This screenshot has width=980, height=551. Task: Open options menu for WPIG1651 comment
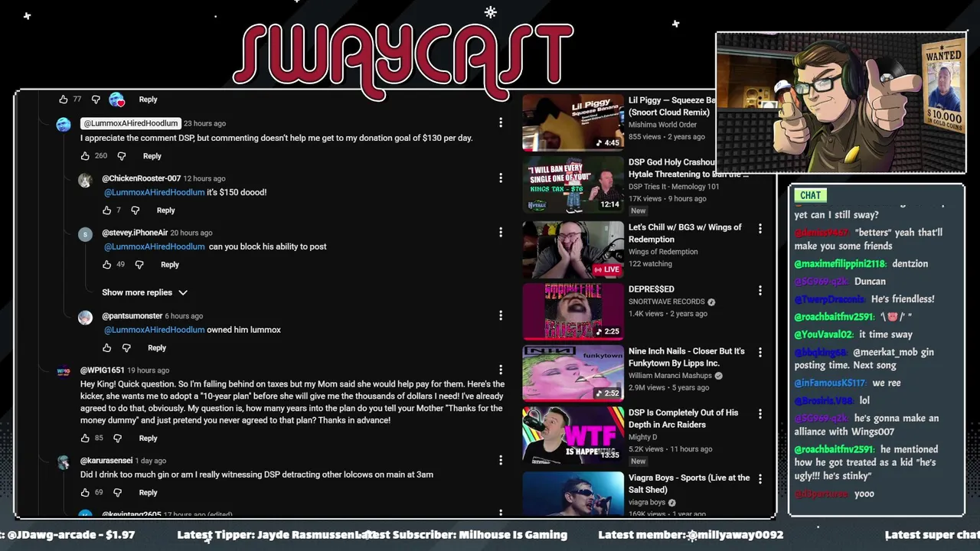point(501,370)
